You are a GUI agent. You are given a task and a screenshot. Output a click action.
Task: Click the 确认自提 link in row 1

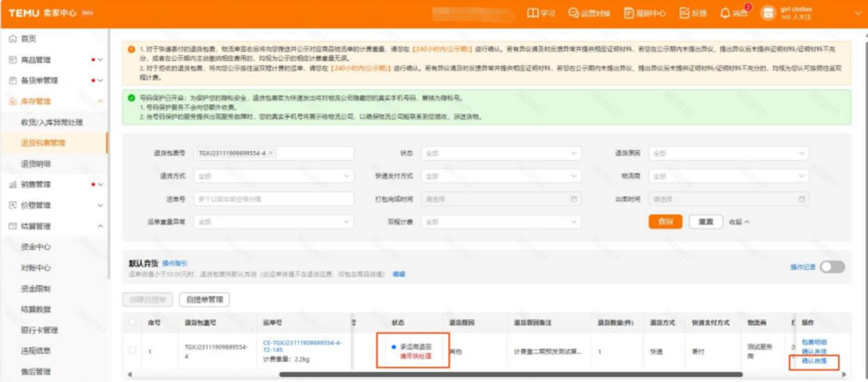coord(813,361)
